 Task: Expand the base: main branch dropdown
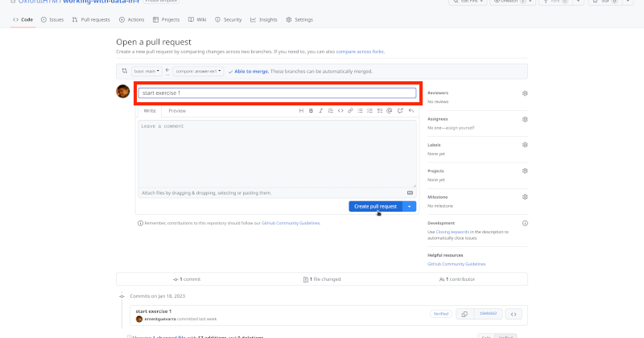[147, 71]
